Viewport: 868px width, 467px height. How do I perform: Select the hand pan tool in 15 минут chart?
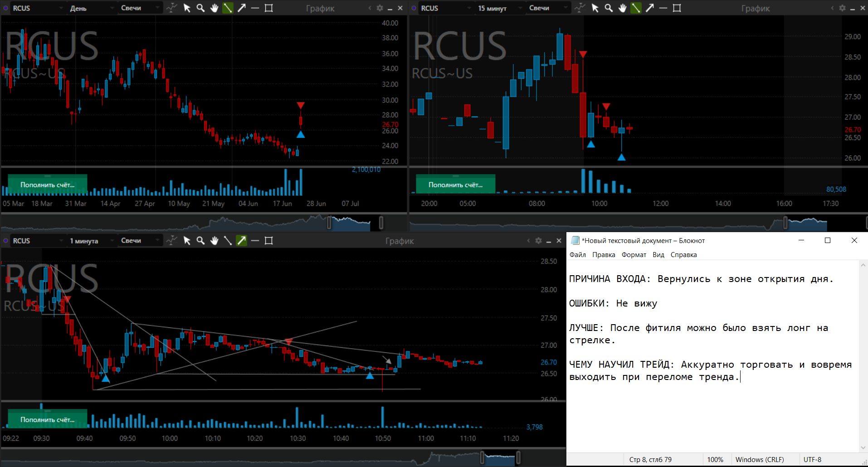[622, 8]
